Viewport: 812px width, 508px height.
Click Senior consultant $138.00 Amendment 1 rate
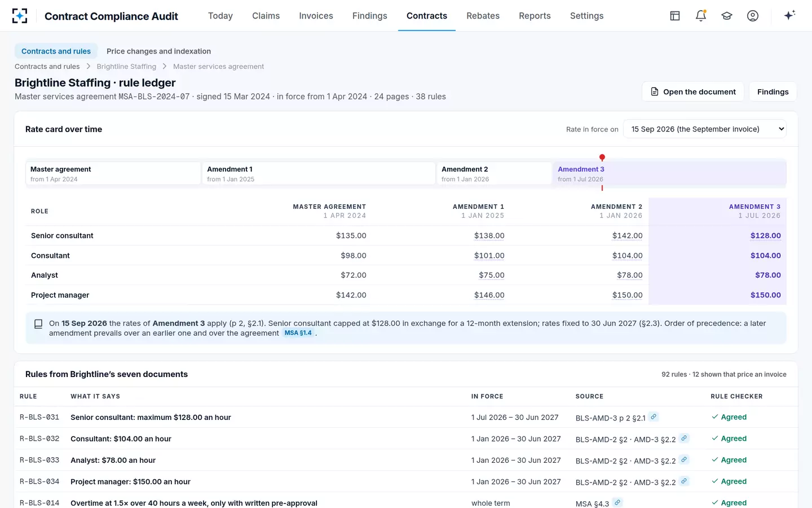[x=489, y=236]
